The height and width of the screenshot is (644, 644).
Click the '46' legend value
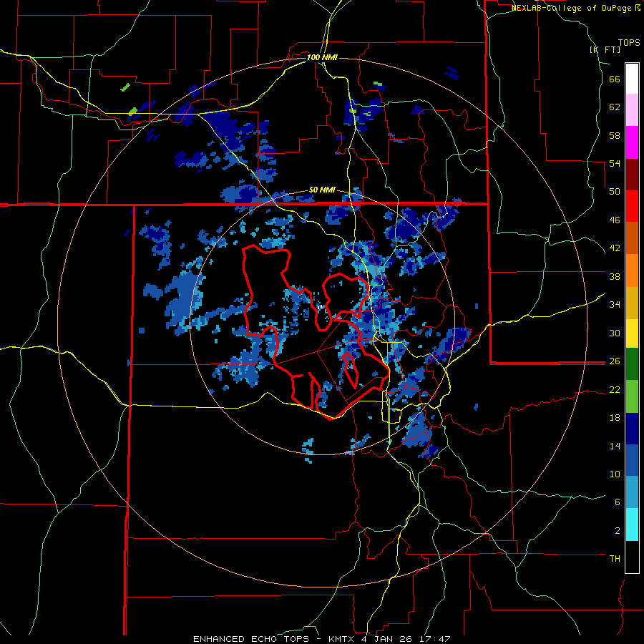click(x=615, y=220)
